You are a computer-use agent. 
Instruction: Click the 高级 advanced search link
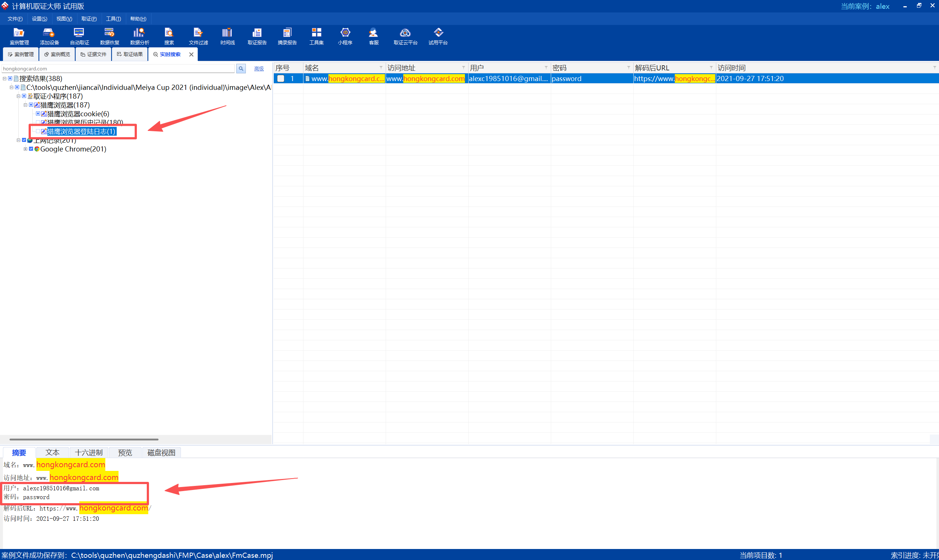pyautogui.click(x=259, y=69)
